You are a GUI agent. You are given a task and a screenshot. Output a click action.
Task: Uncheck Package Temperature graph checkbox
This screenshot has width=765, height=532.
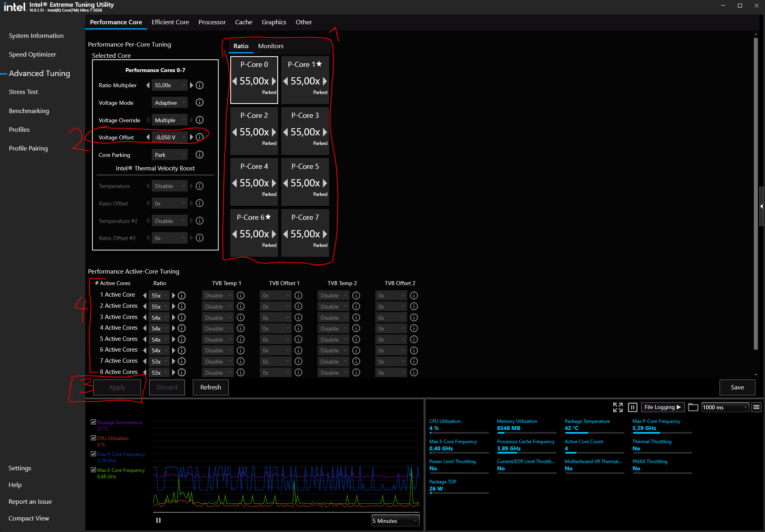pos(93,422)
